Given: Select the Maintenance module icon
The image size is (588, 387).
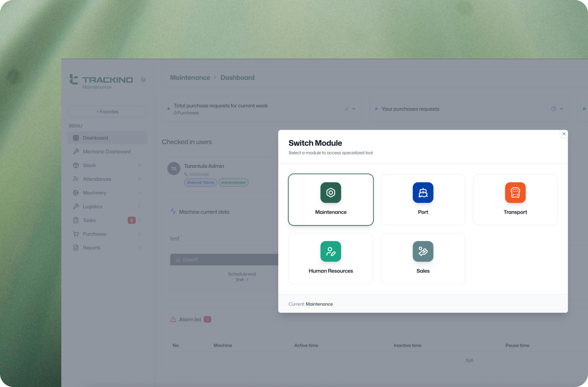Looking at the screenshot, I should [331, 193].
